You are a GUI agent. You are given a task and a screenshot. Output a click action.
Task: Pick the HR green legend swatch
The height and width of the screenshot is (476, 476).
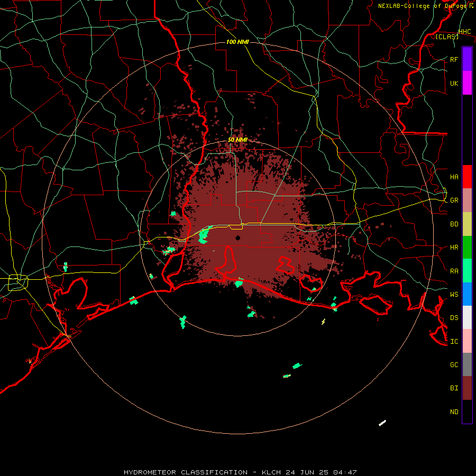click(x=467, y=247)
